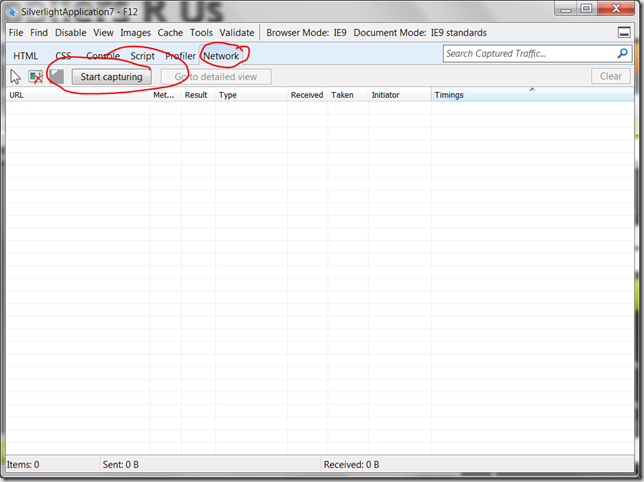Sort by the Result column header
The height and width of the screenshot is (482, 644).
tap(198, 95)
